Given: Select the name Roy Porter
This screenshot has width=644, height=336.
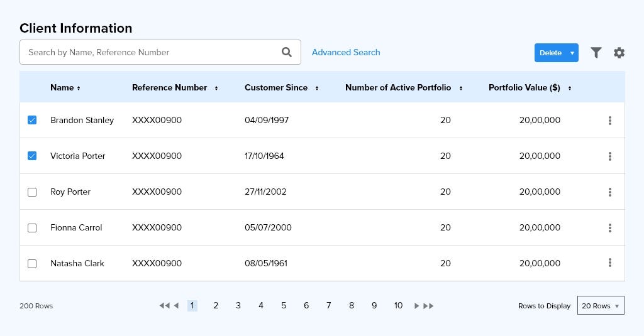Looking at the screenshot, I should point(70,192).
